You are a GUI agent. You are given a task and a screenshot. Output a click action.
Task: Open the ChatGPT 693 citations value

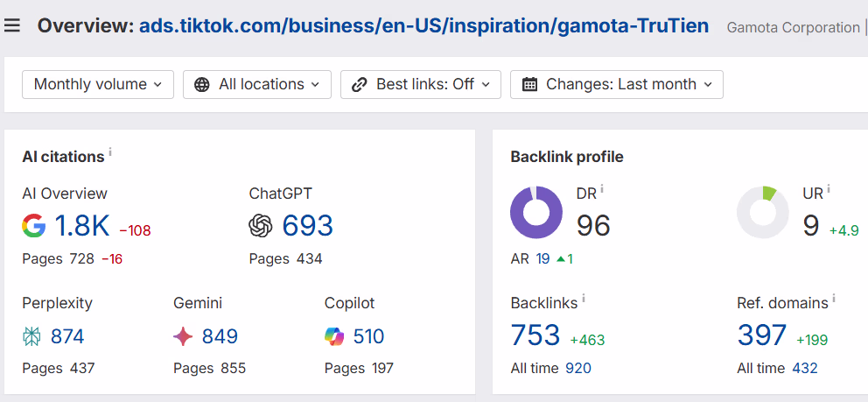308,226
